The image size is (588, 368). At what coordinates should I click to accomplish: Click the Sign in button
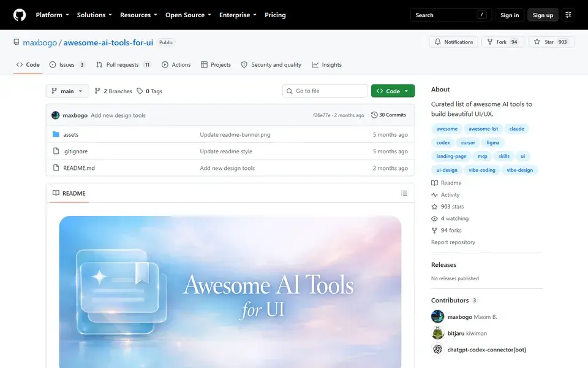(510, 15)
